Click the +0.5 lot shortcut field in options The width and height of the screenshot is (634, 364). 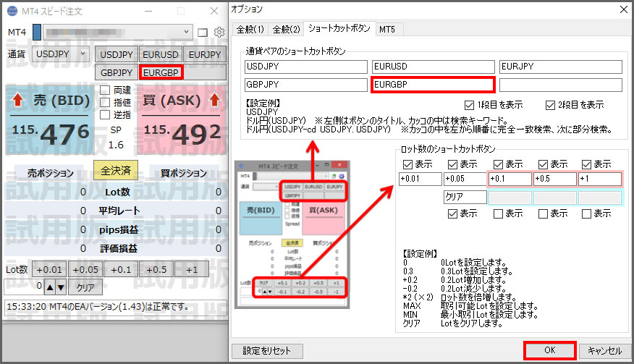click(x=555, y=179)
